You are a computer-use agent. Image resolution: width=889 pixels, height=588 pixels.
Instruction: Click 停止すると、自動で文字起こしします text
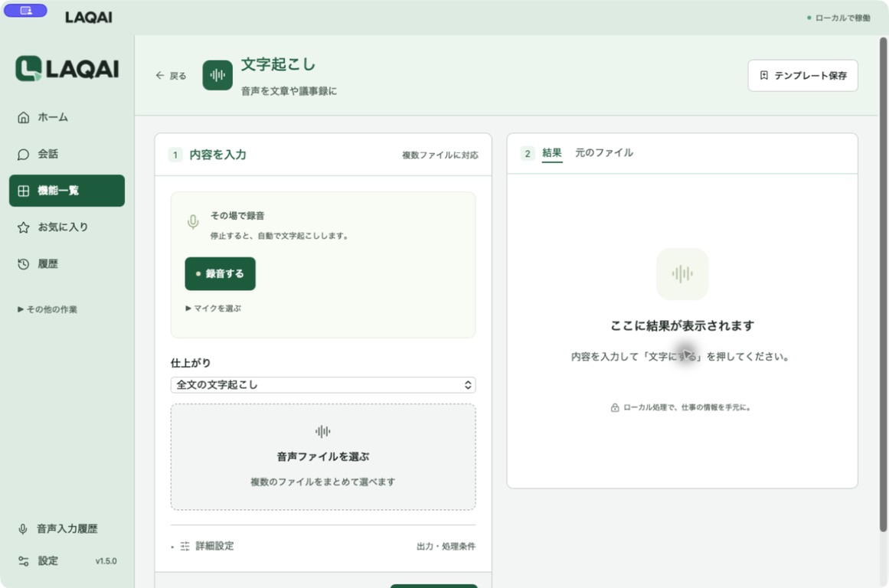point(279,236)
